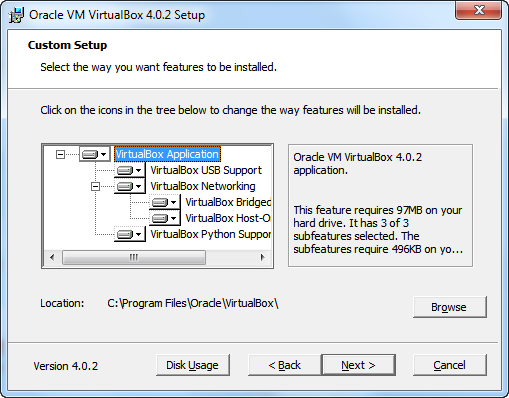Screen dimensions: 509x398
Task: Click the VirtualBox Host-Only feature drive icon
Action: coord(160,218)
